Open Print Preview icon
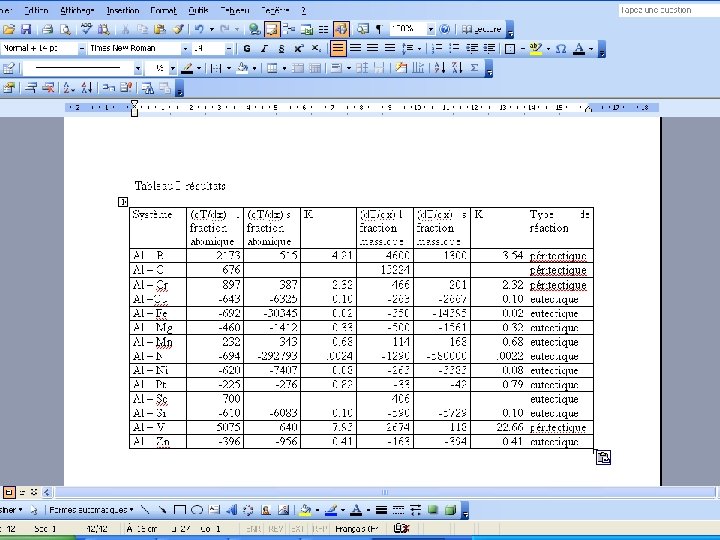The image size is (720, 540). tap(66, 29)
